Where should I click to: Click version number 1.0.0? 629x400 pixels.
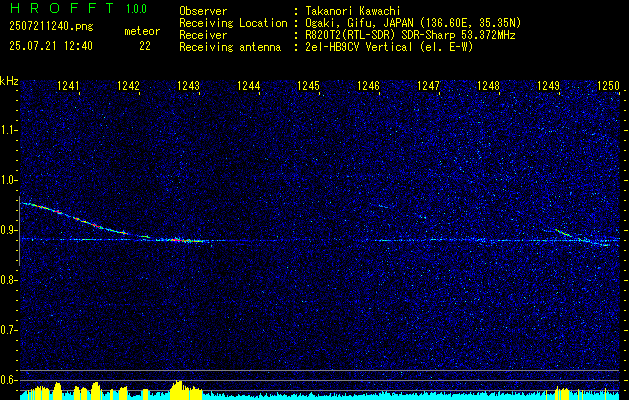[x=136, y=8]
